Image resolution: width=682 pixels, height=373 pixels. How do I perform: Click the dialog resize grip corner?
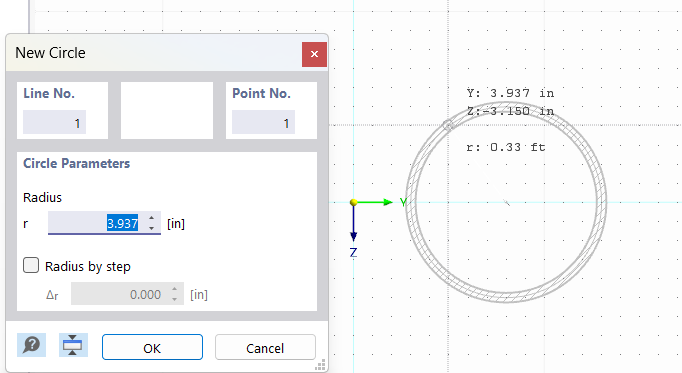(x=321, y=365)
